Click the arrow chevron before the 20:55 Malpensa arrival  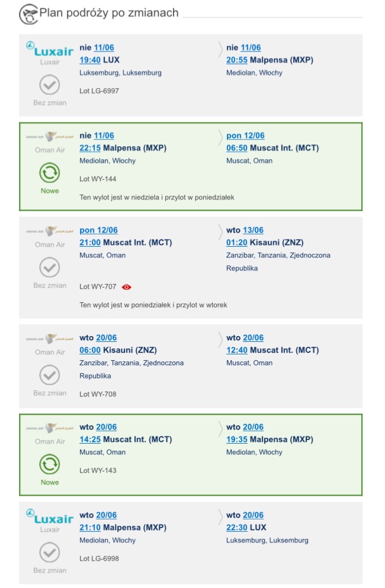(x=220, y=50)
